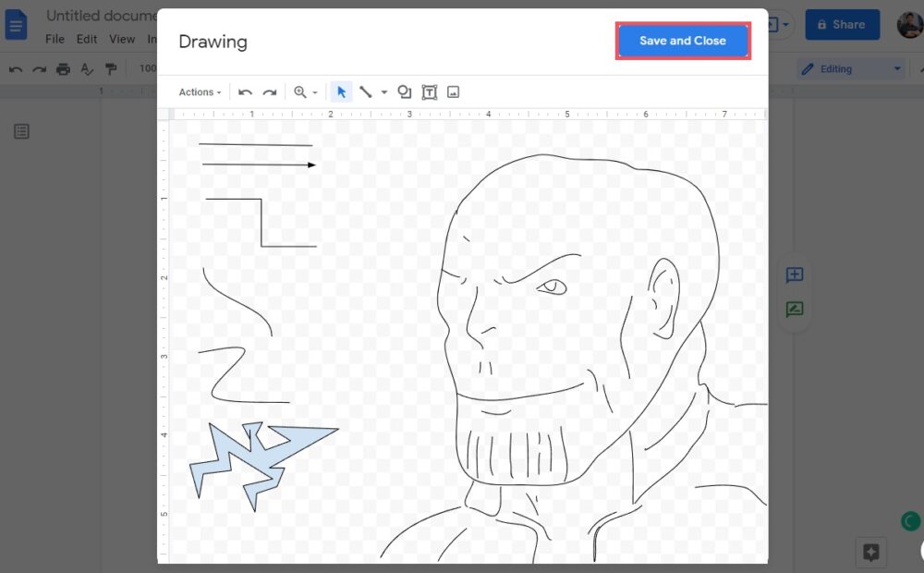Open the View menu
The width and height of the screenshot is (924, 573).
(x=122, y=39)
